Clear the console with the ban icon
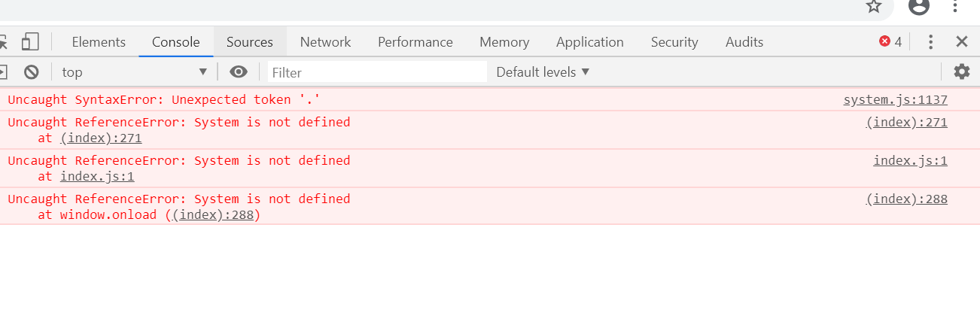 click(x=31, y=72)
